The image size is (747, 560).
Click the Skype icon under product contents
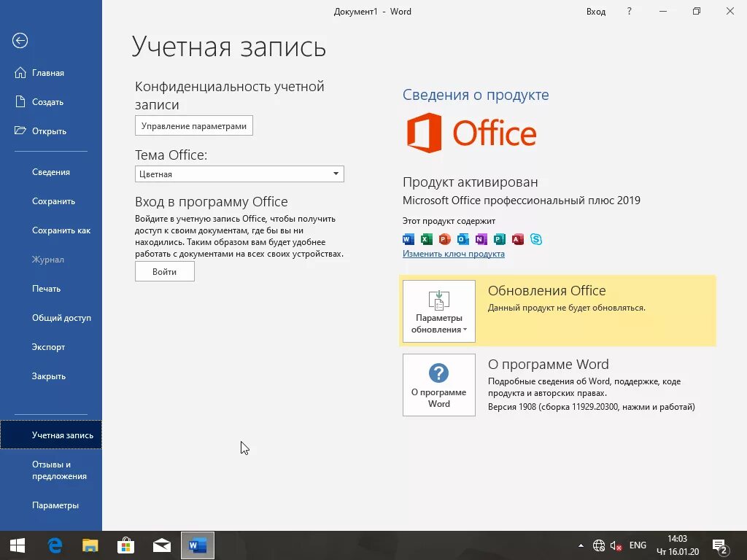tap(536, 239)
